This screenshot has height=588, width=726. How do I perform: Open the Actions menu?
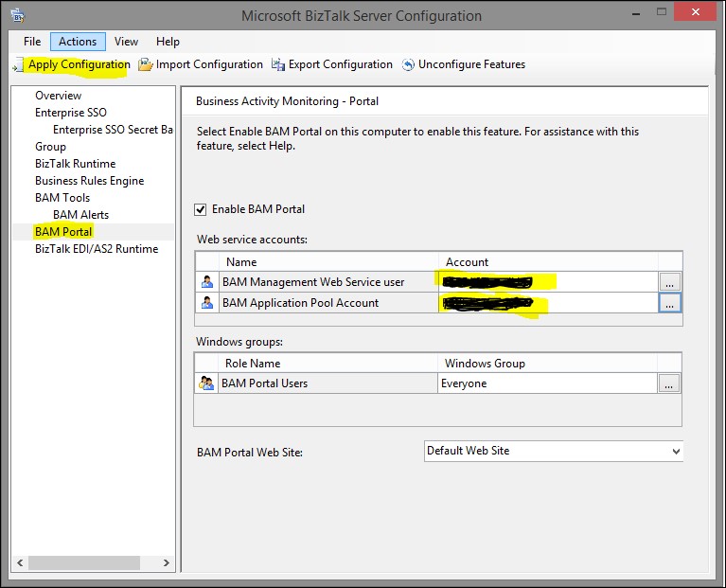click(78, 42)
